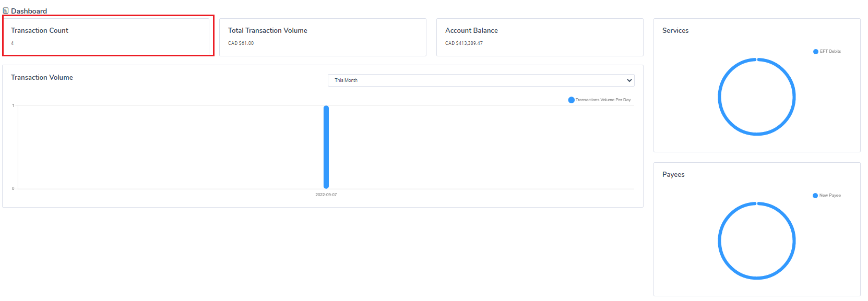Click the blue bar in Transaction Volume chart
The height and width of the screenshot is (301, 868).
coord(326,147)
